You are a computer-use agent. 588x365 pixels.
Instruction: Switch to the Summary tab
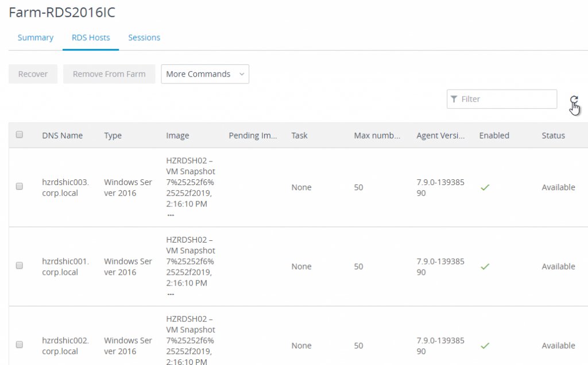[35, 37]
